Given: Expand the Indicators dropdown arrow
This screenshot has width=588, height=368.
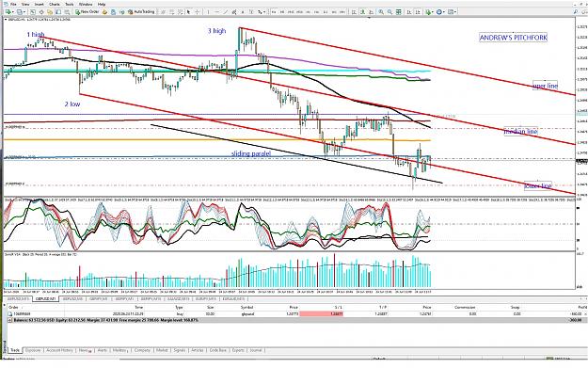Looking at the screenshot, I should (433, 12).
